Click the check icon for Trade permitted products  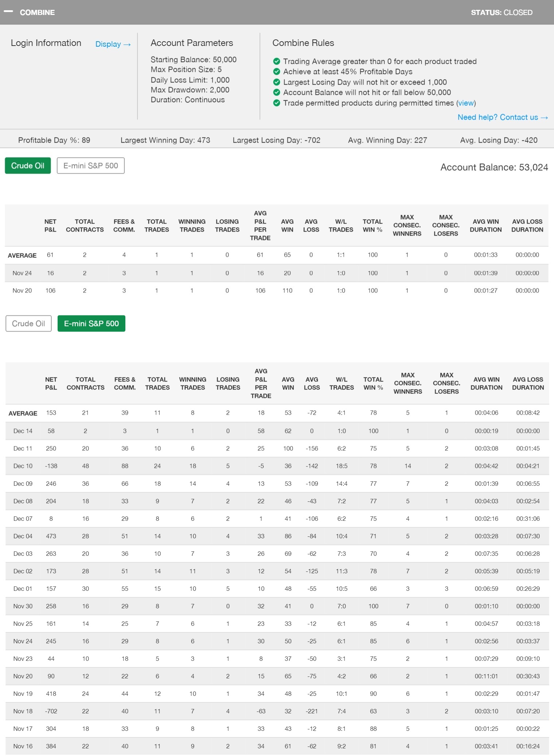pyautogui.click(x=277, y=103)
